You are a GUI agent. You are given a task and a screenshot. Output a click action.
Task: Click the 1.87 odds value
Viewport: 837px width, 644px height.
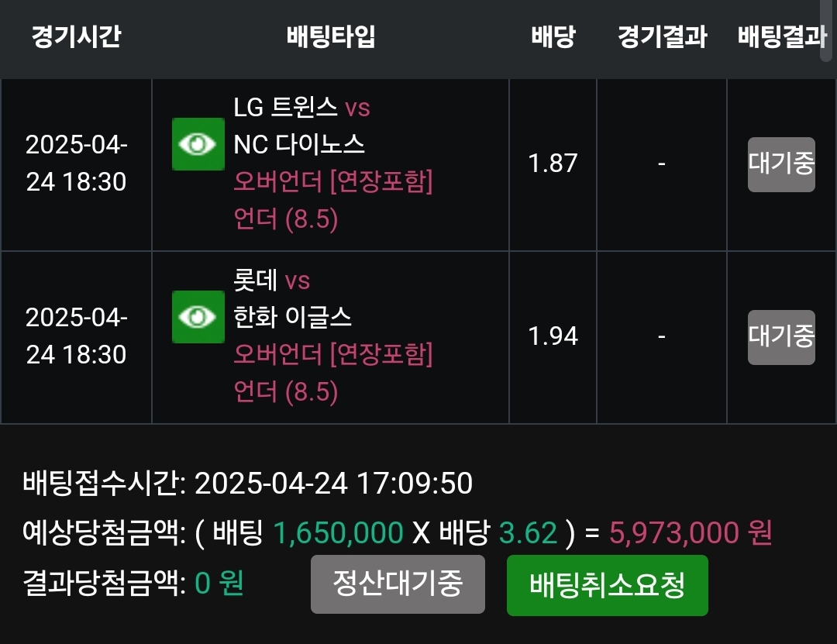[x=553, y=164]
